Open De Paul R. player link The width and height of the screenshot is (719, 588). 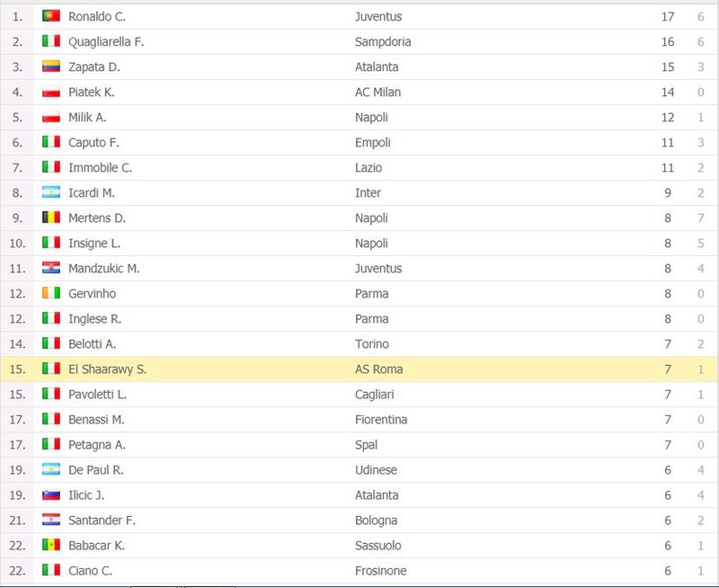pyautogui.click(x=96, y=470)
